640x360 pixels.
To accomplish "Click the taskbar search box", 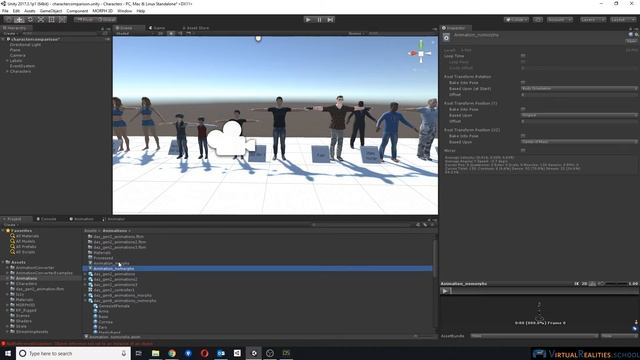I will 73,353.
